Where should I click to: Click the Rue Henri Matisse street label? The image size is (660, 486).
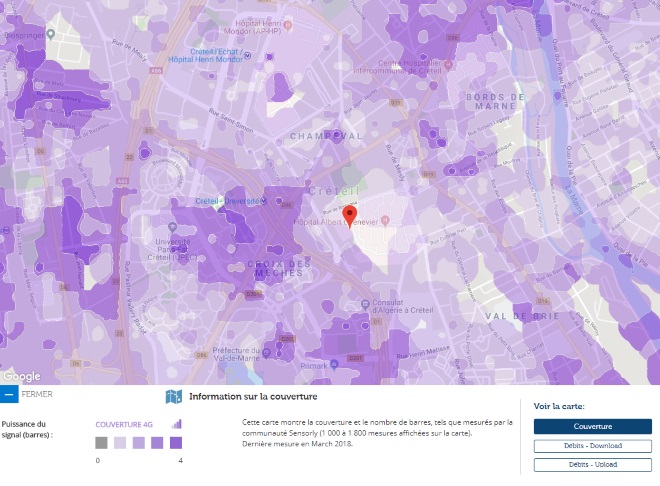[x=423, y=352]
